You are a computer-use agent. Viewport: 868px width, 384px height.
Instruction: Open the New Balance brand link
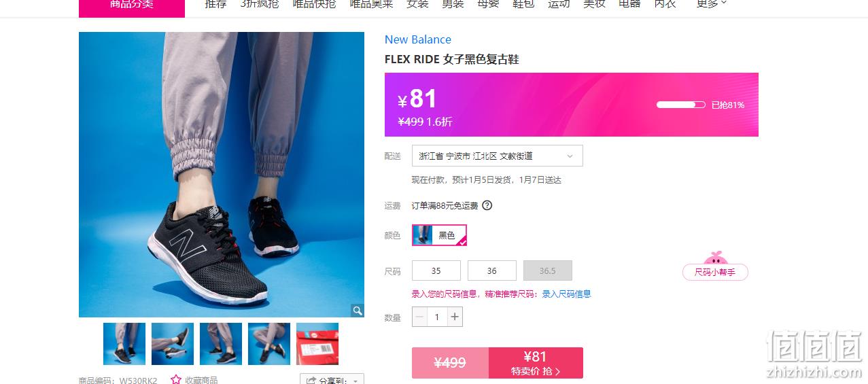click(418, 39)
